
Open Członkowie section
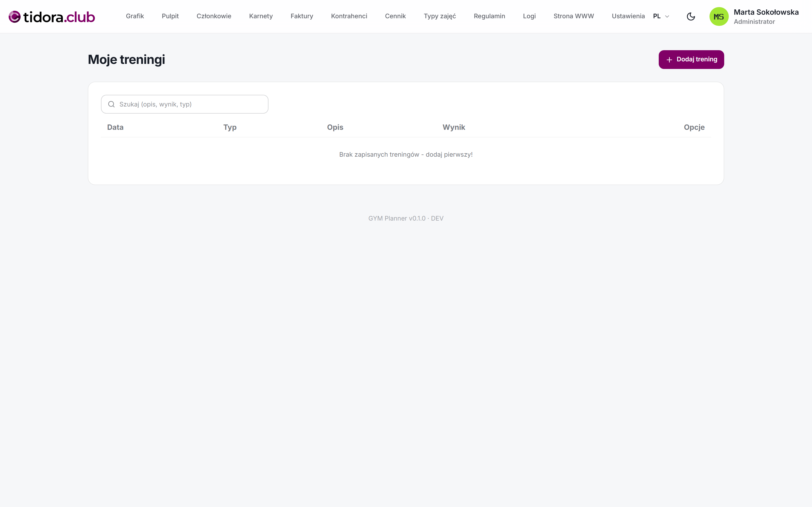(x=214, y=16)
